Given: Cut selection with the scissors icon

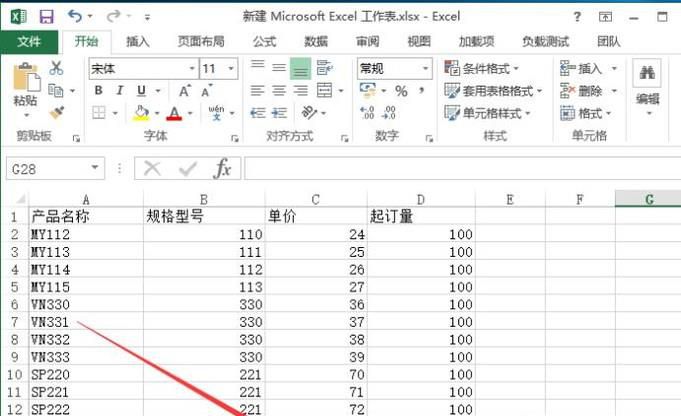Looking at the screenshot, I should click(56, 68).
